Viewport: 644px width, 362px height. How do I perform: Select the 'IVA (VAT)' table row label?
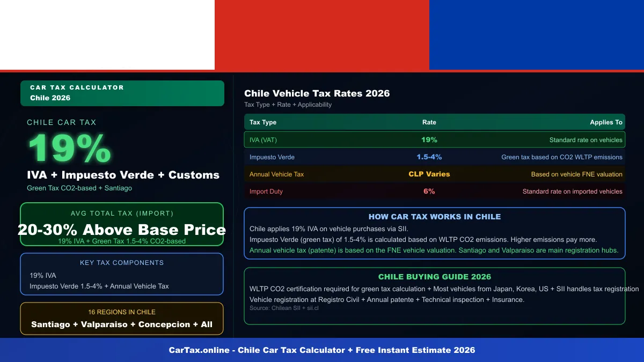(x=264, y=140)
